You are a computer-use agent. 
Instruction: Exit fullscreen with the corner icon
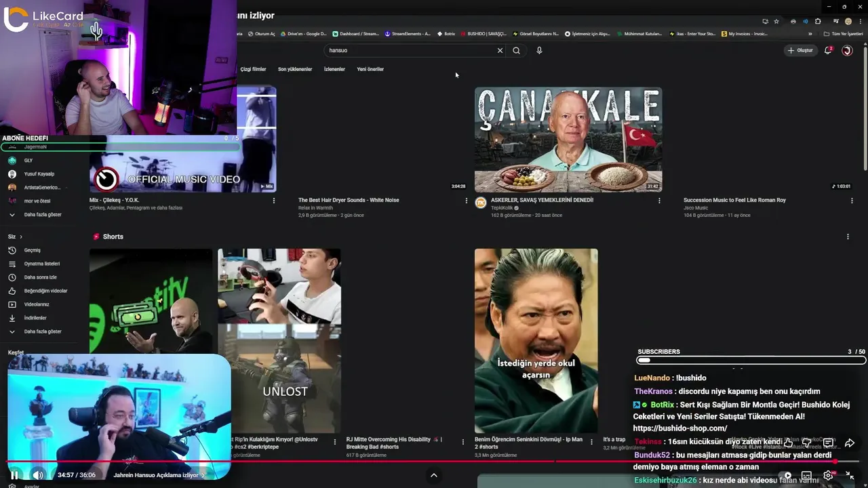(850, 476)
